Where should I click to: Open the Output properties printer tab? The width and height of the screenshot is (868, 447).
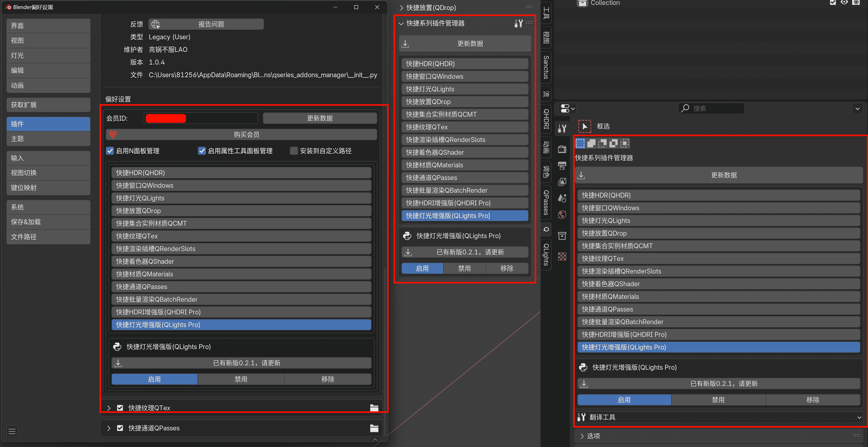click(x=562, y=165)
